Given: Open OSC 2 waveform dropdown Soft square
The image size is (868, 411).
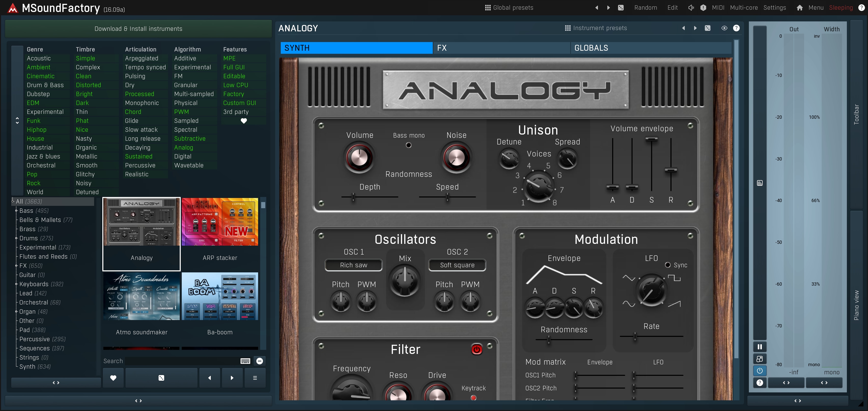Looking at the screenshot, I should click(457, 265).
